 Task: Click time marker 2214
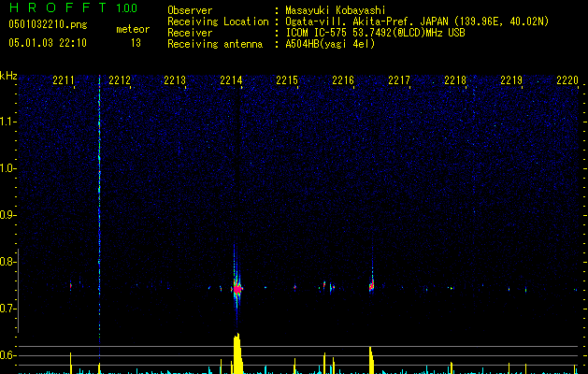231,80
